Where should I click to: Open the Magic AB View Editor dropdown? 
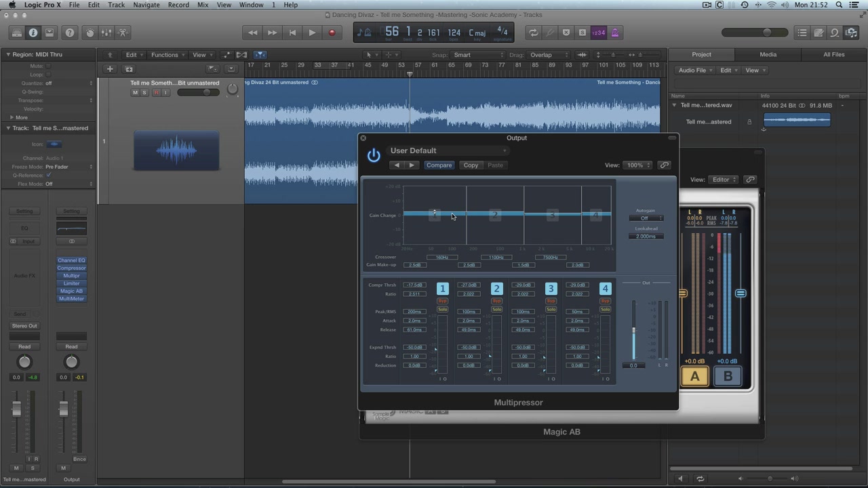pyautogui.click(x=724, y=180)
